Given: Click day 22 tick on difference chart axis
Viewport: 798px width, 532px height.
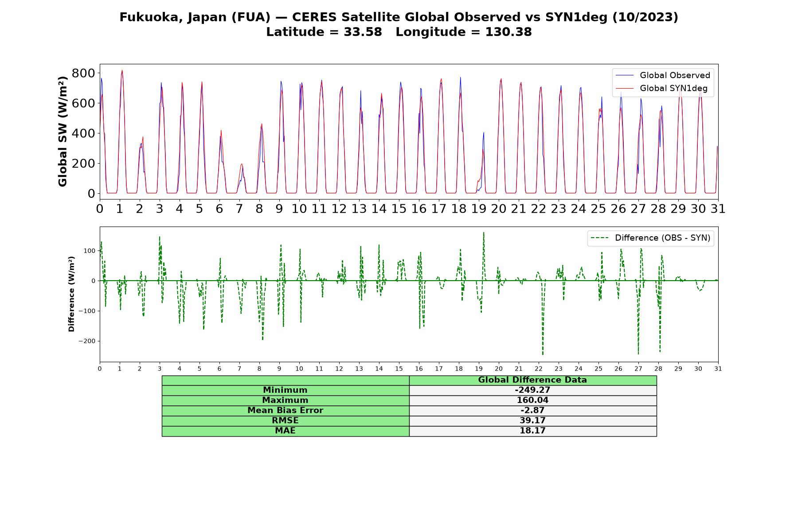Looking at the screenshot, I should tap(539, 369).
